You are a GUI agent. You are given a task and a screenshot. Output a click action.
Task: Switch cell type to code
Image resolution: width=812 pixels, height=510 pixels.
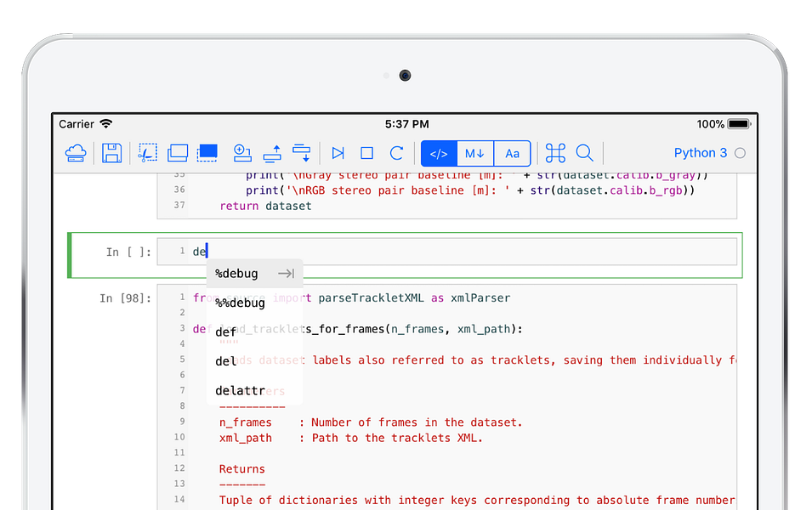click(439, 153)
